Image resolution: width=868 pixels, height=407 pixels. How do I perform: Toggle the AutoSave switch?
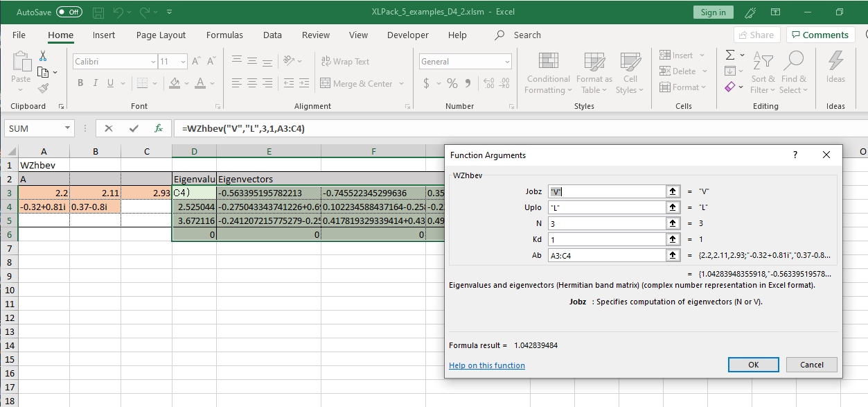[69, 12]
